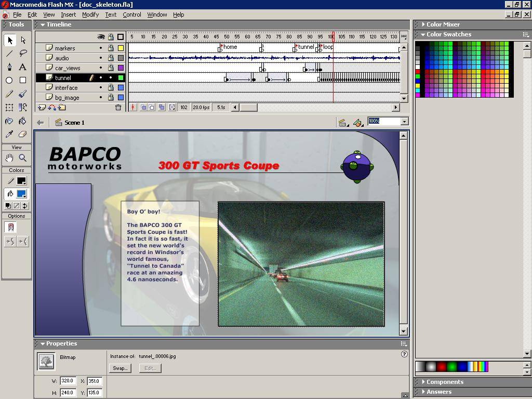This screenshot has height=399, width=532.
Task: Pick the Oval tool
Action: coord(9,80)
